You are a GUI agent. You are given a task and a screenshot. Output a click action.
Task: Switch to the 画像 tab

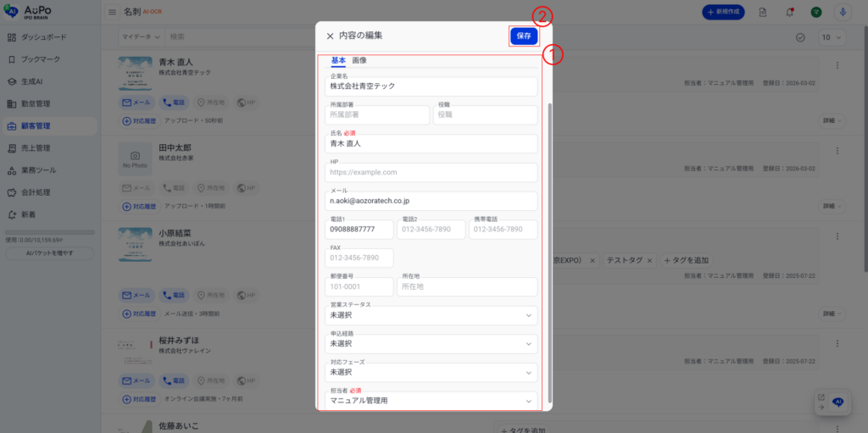(359, 60)
